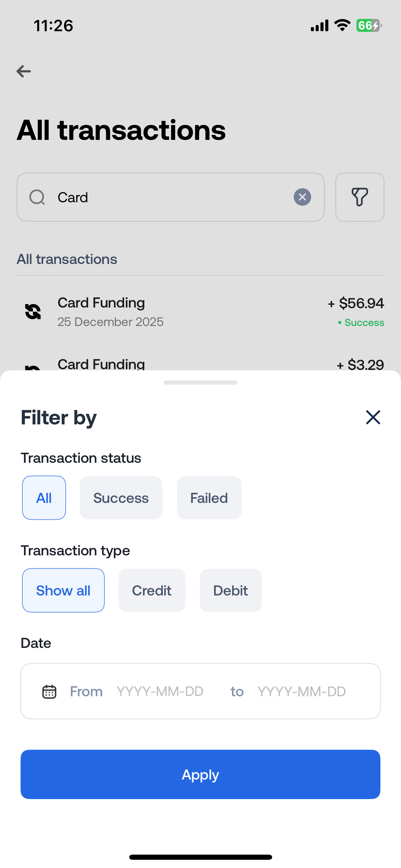
Task: Tap the bottom sheet drag handle
Action: pyautogui.click(x=200, y=383)
